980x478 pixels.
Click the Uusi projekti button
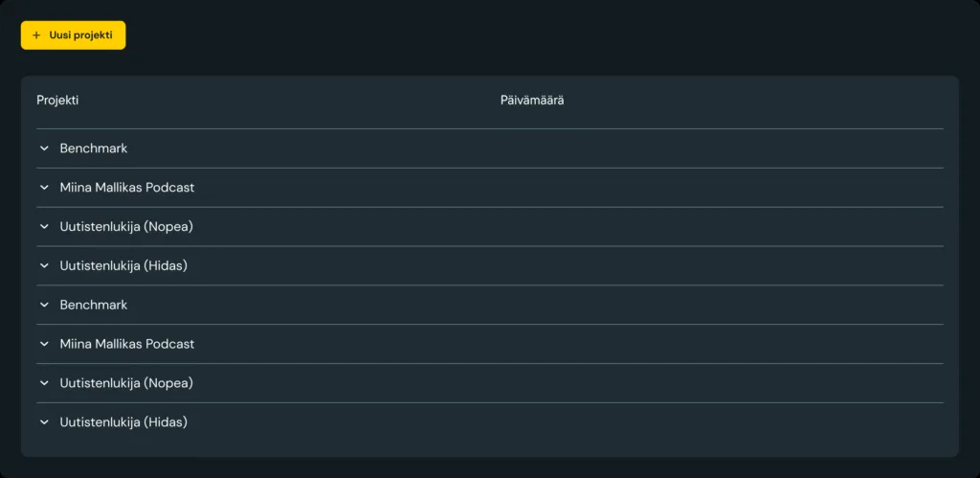pyautogui.click(x=73, y=35)
